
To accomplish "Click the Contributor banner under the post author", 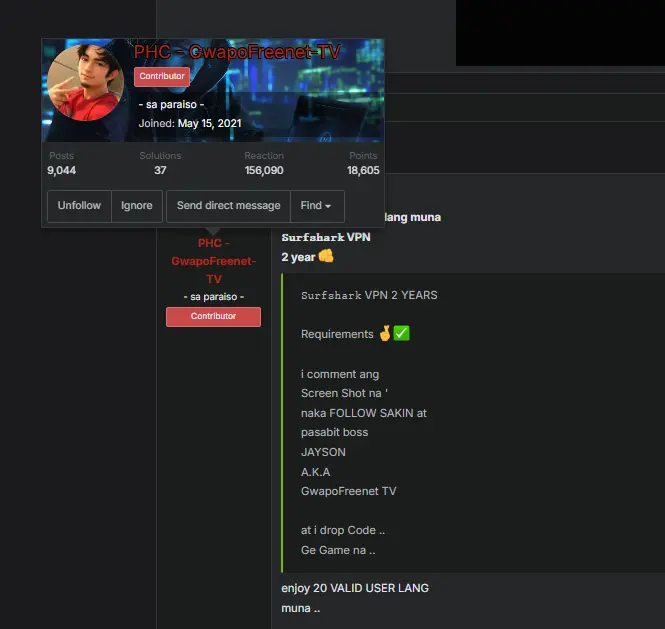I will pos(213,316).
